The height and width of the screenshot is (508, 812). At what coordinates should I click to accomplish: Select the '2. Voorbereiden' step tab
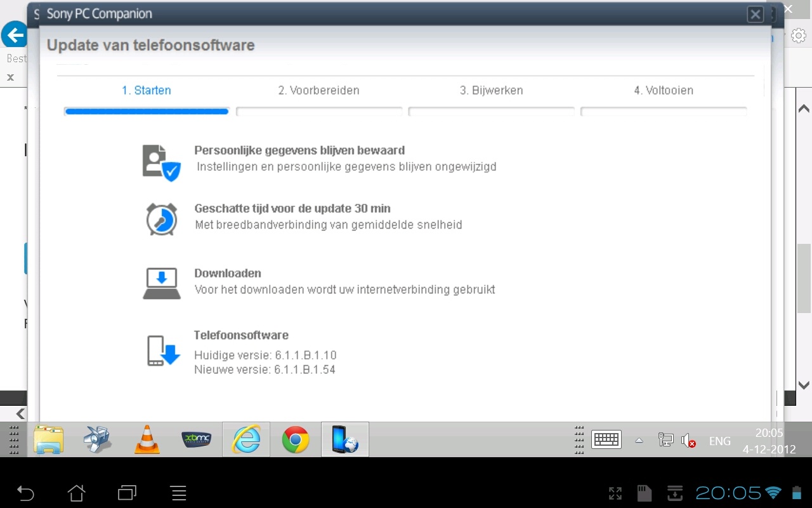pos(318,90)
